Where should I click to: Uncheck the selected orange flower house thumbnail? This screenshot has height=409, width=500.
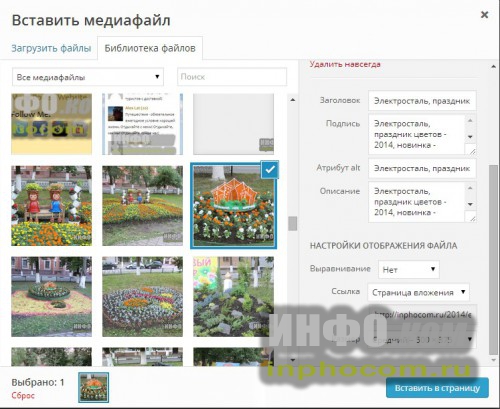coord(270,170)
